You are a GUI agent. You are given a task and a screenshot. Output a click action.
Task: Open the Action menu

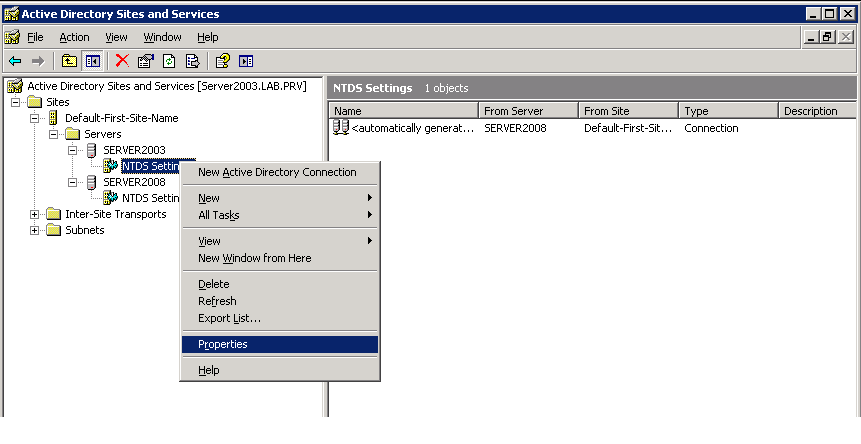click(74, 37)
